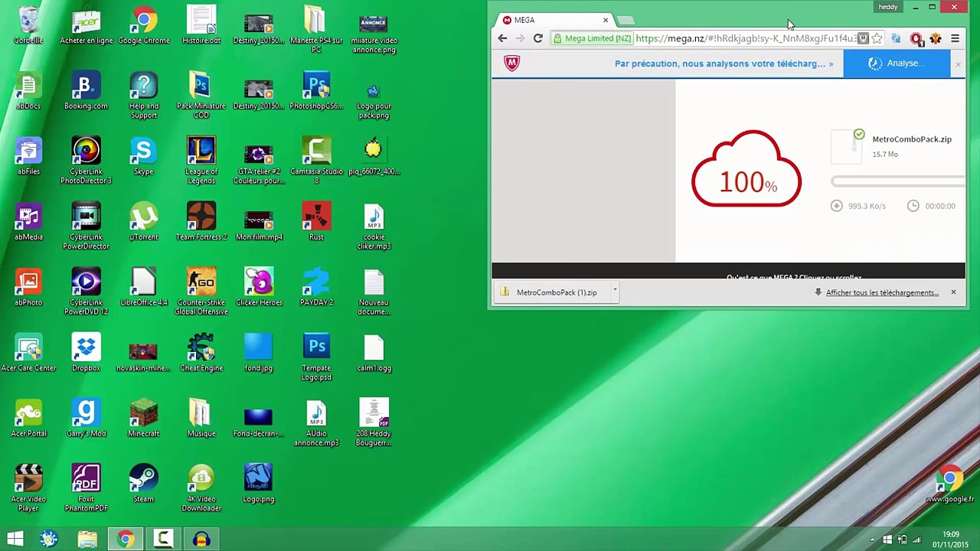980x551 pixels.
Task: Click the red adblock extension icon
Action: [x=916, y=38]
